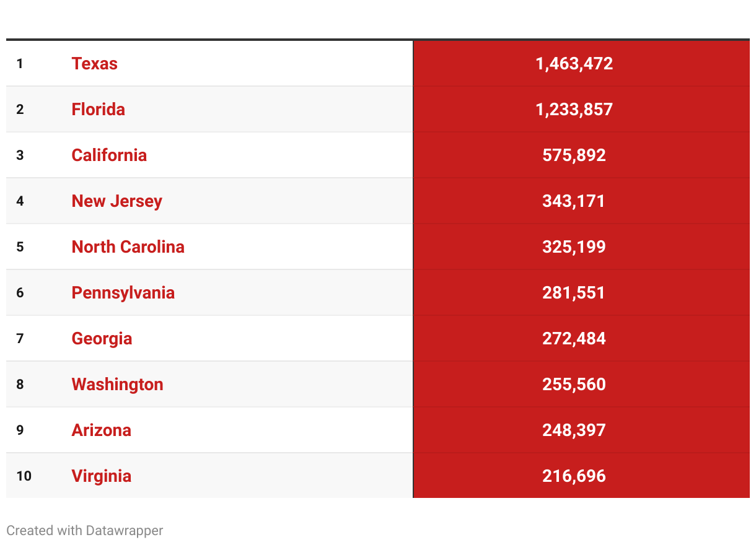Click the 1,463,472 value cell

click(581, 63)
